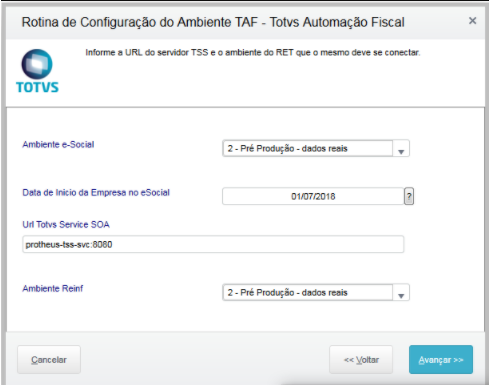Click the instruction text about the TSS server URL
This screenshot has height=386, width=491.
click(x=253, y=53)
